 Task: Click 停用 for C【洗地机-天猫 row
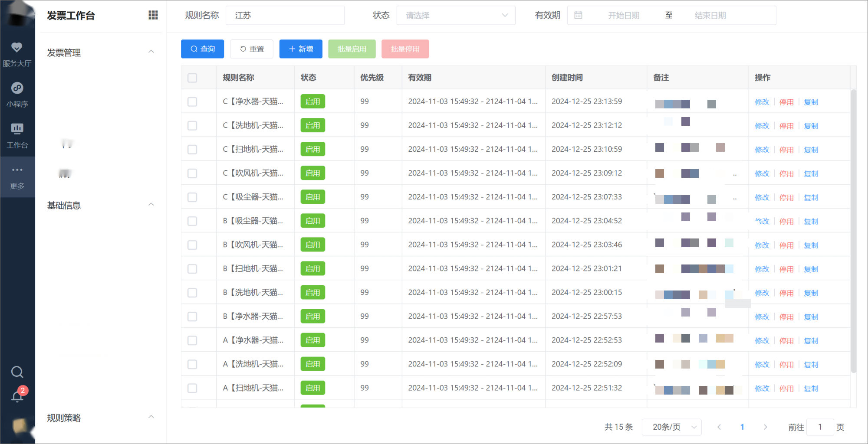coord(786,126)
